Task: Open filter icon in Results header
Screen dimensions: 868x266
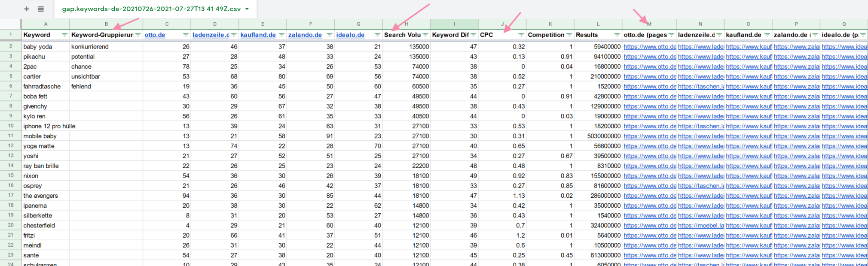Action: click(x=617, y=35)
